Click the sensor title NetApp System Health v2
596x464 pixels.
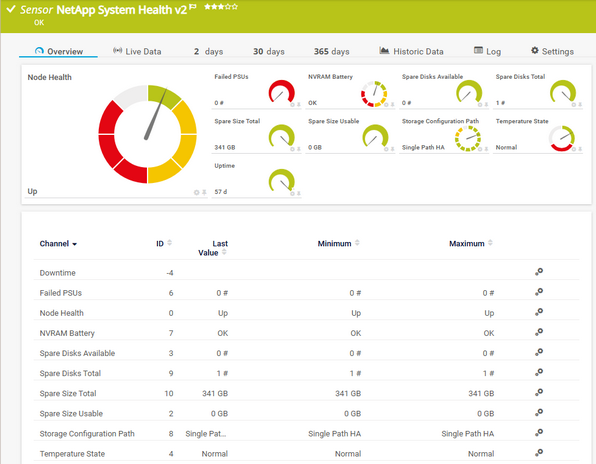(122, 10)
